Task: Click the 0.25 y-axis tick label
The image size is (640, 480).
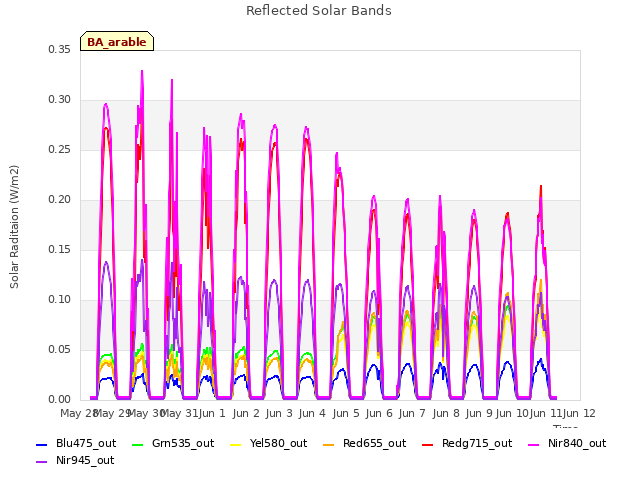Action: point(59,149)
